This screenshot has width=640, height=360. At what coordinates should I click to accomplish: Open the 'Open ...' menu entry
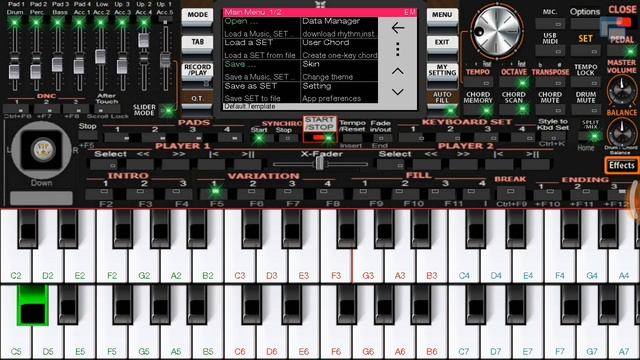[262, 27]
